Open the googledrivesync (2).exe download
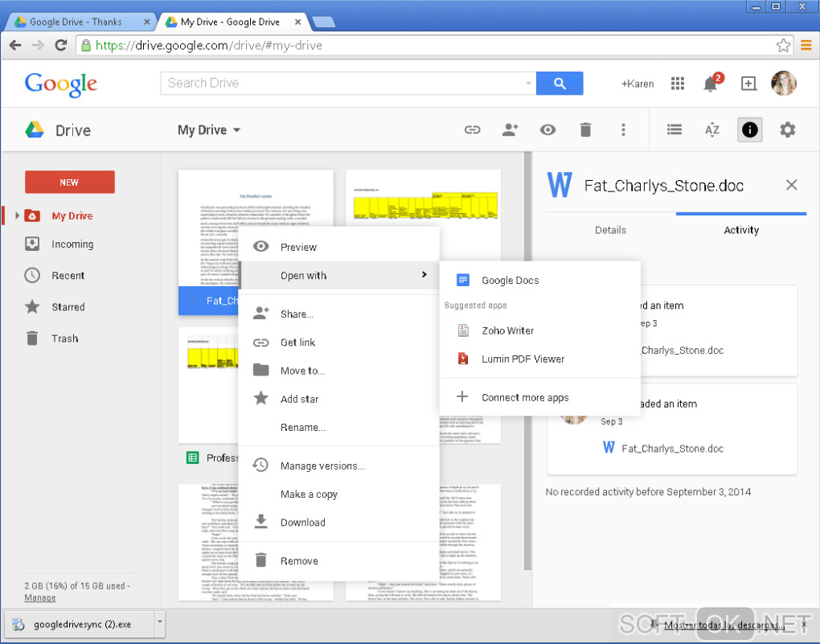Viewport: 820px width, 644px height. click(x=81, y=624)
